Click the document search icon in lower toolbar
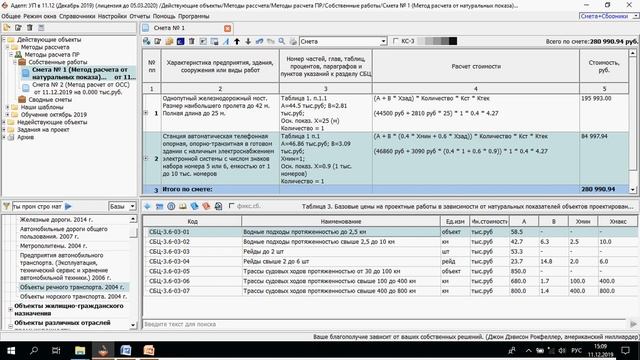 point(218,206)
